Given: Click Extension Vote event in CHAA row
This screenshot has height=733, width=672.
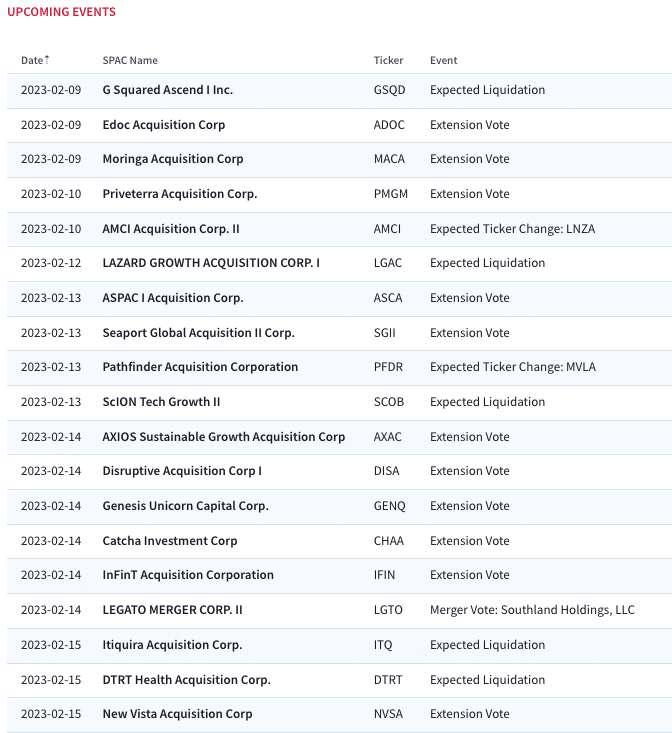Looking at the screenshot, I should (470, 541).
